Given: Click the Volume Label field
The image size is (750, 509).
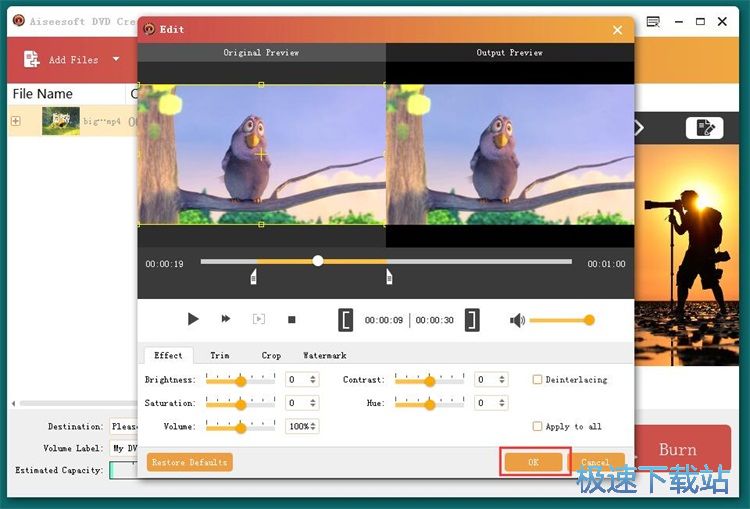Looking at the screenshot, I should (x=124, y=448).
